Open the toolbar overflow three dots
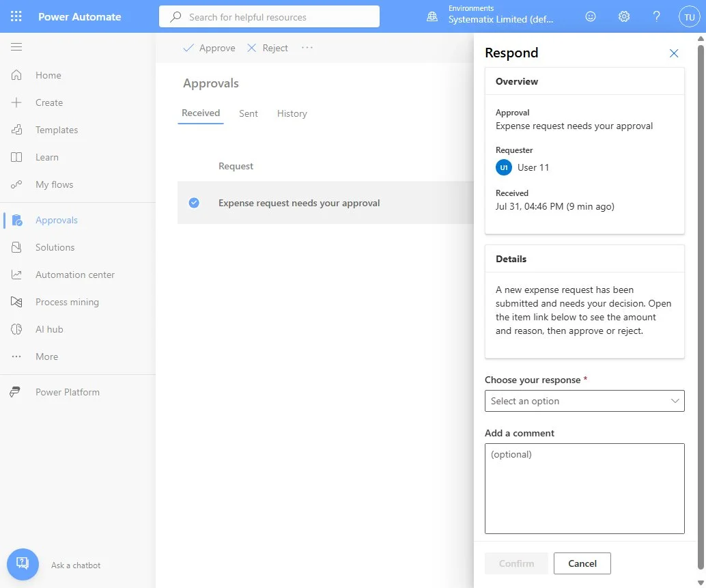706x588 pixels. (x=307, y=48)
